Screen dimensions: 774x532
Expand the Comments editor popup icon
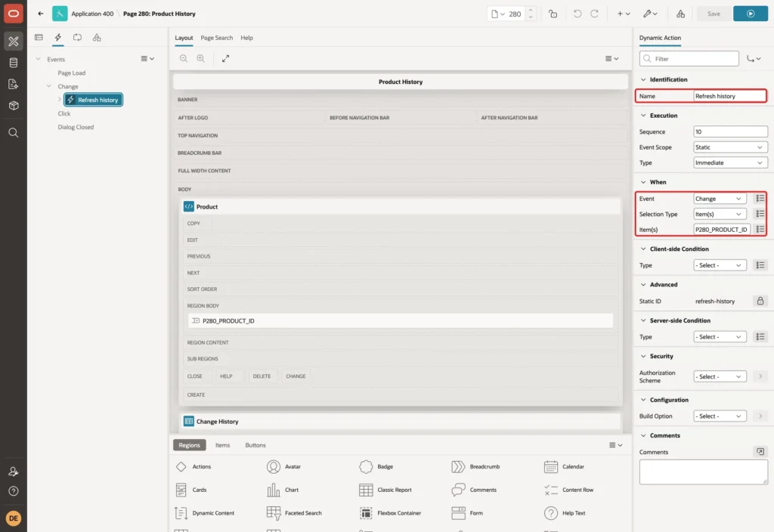click(760, 452)
